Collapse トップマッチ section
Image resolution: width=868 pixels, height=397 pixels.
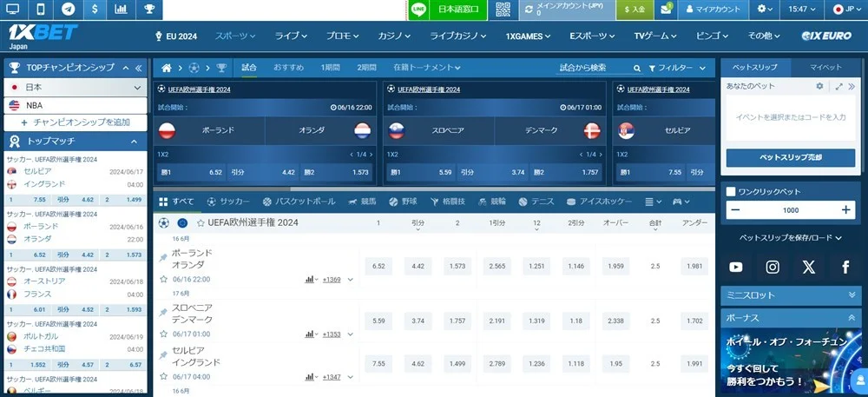pos(134,142)
